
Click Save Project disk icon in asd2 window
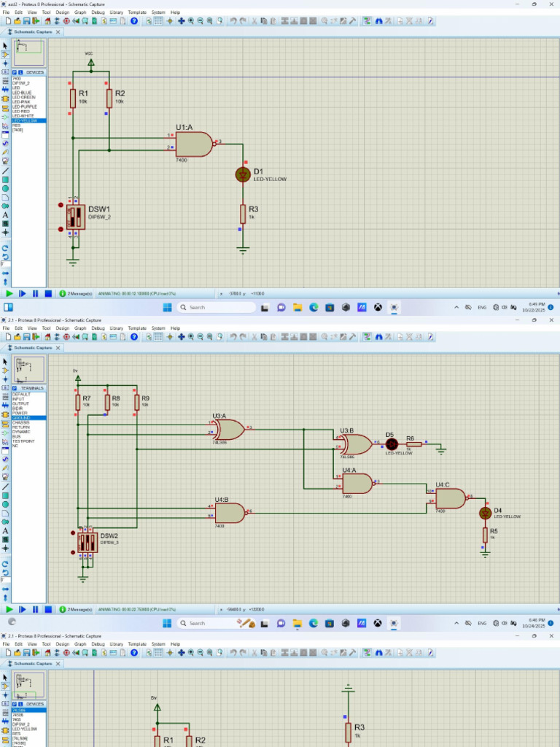26,21
